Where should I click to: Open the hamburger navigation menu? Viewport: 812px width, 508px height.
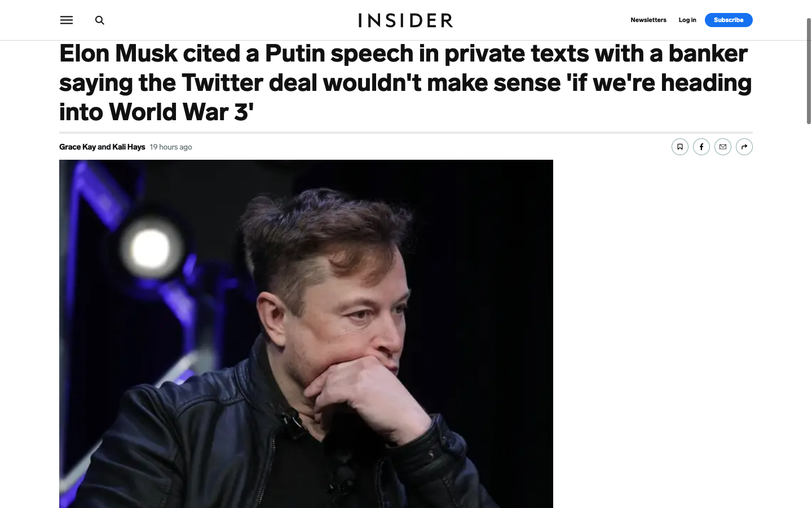[67, 20]
